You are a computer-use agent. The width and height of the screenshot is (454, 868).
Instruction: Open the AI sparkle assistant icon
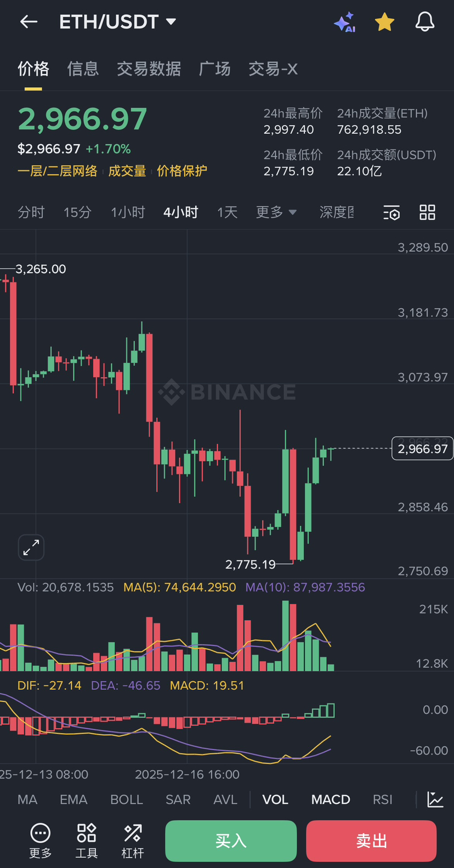tap(345, 22)
